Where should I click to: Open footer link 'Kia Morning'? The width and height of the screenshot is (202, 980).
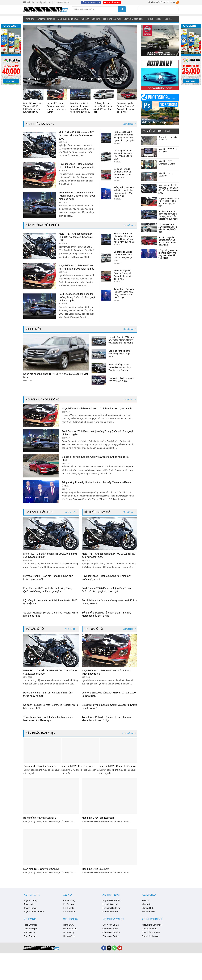coord(69,900)
